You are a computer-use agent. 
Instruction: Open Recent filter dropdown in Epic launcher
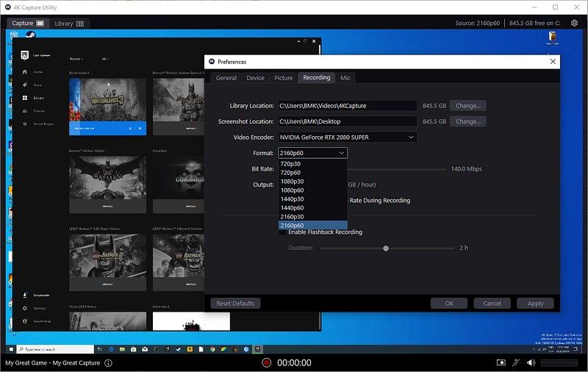pyautogui.click(x=76, y=59)
